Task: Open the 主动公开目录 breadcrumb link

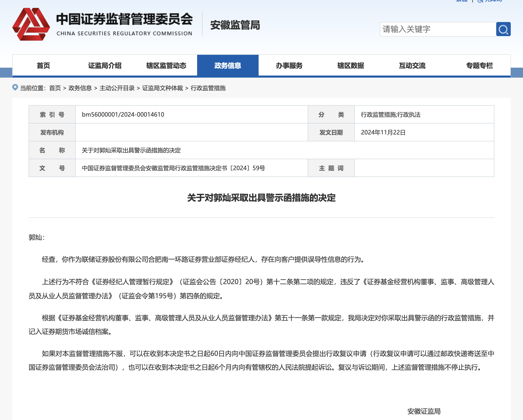Action: point(117,88)
